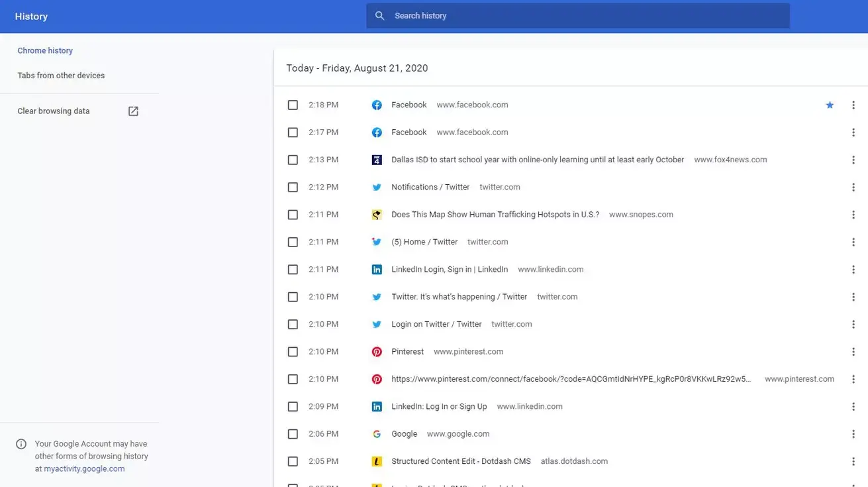Tick the checkbox for Pinterest at 2:10 PM

[x=293, y=352]
